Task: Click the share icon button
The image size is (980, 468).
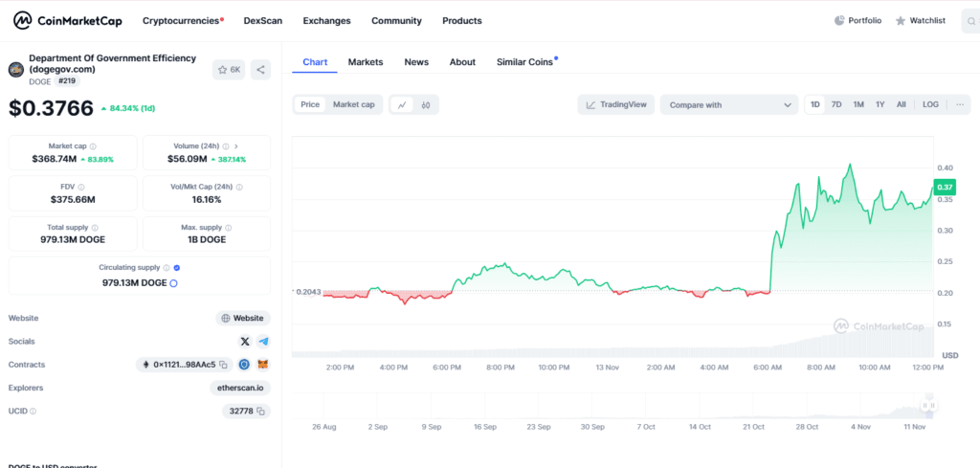Action: [260, 69]
